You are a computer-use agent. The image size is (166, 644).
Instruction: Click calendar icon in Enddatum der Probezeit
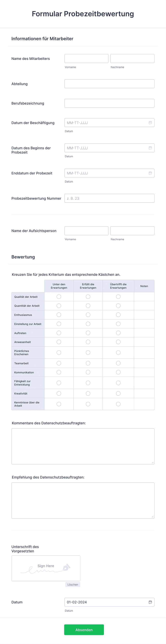coord(150,173)
